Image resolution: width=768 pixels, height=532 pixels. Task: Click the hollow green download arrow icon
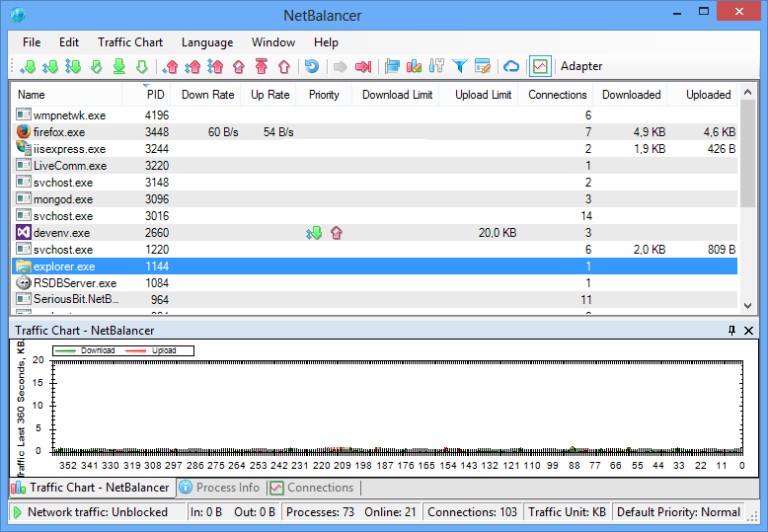[142, 66]
